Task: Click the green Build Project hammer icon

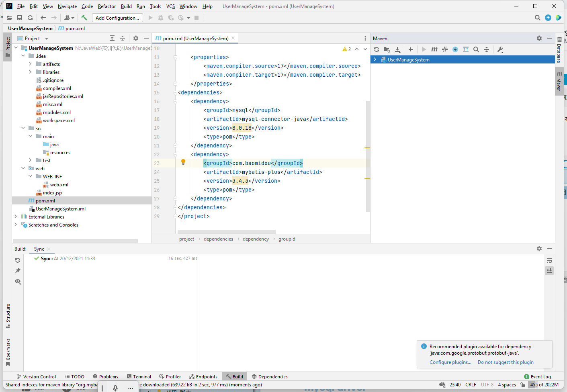Action: click(84, 18)
